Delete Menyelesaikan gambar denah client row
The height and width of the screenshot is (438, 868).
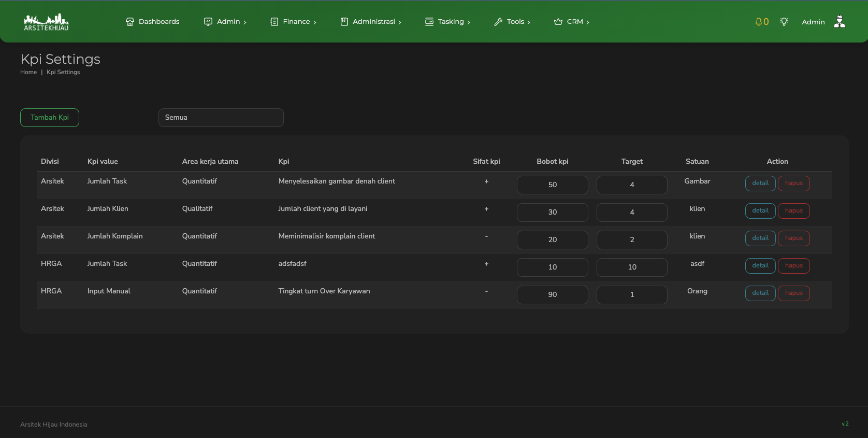coord(794,183)
